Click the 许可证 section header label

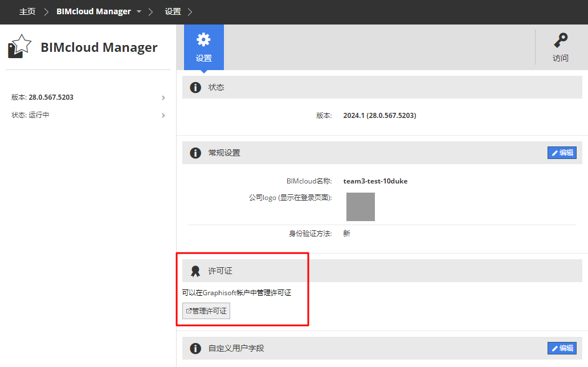pyautogui.click(x=220, y=271)
